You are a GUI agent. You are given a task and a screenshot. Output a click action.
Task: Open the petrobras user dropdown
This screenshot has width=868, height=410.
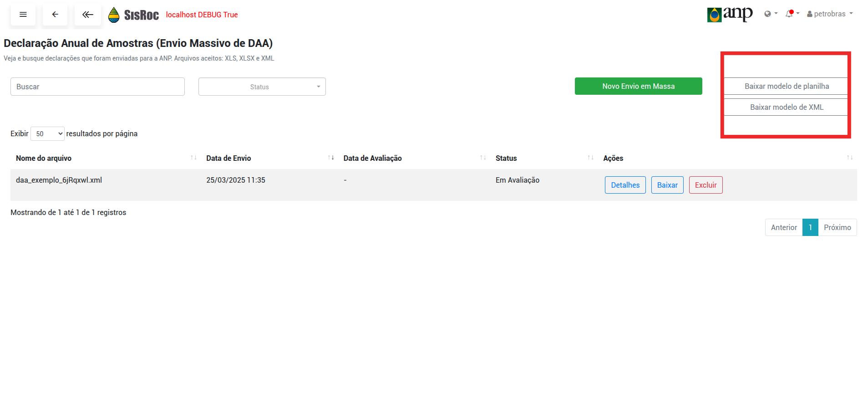click(829, 14)
